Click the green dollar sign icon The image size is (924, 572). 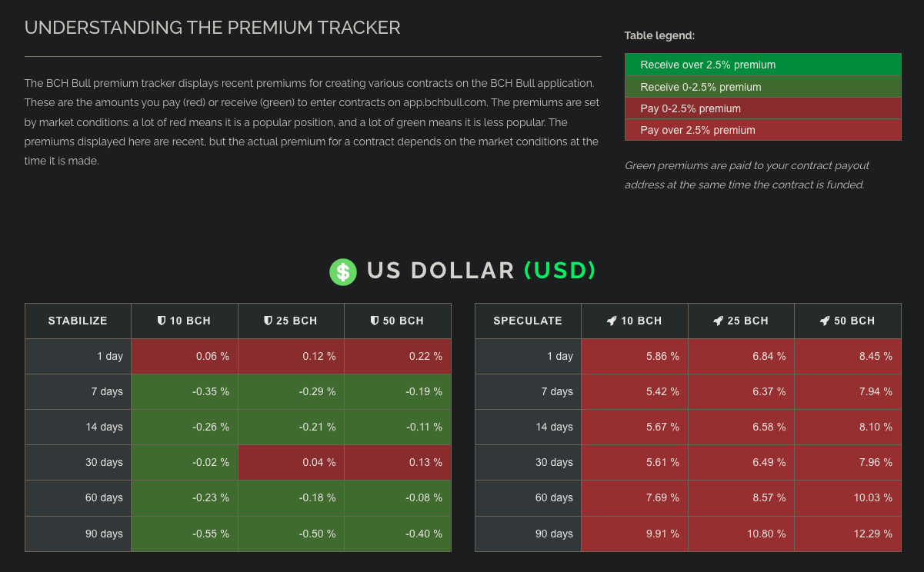click(x=343, y=271)
